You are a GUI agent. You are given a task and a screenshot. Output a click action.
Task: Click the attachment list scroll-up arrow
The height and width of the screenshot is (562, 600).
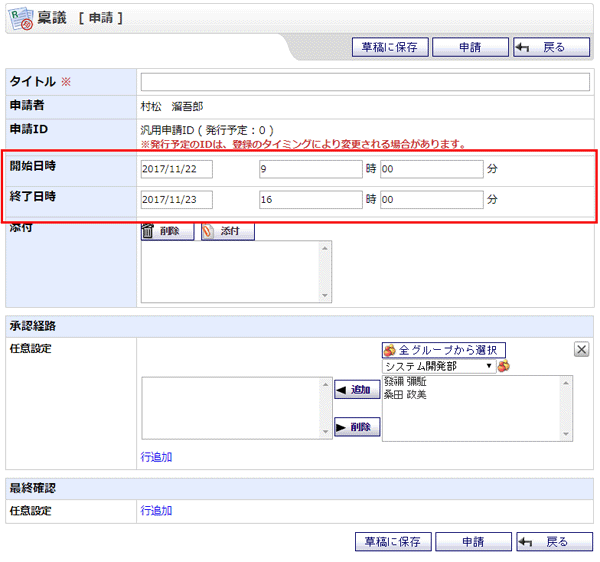325,248
